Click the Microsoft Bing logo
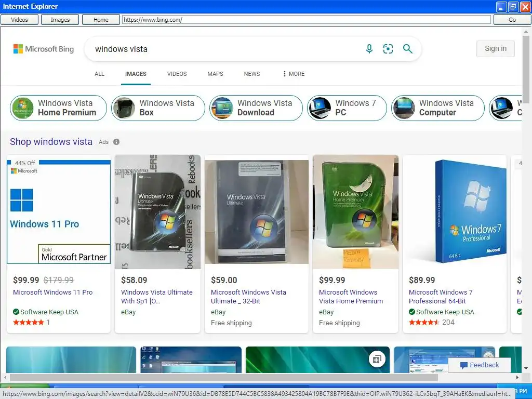Viewport: 532px width, 399px height. [44, 49]
